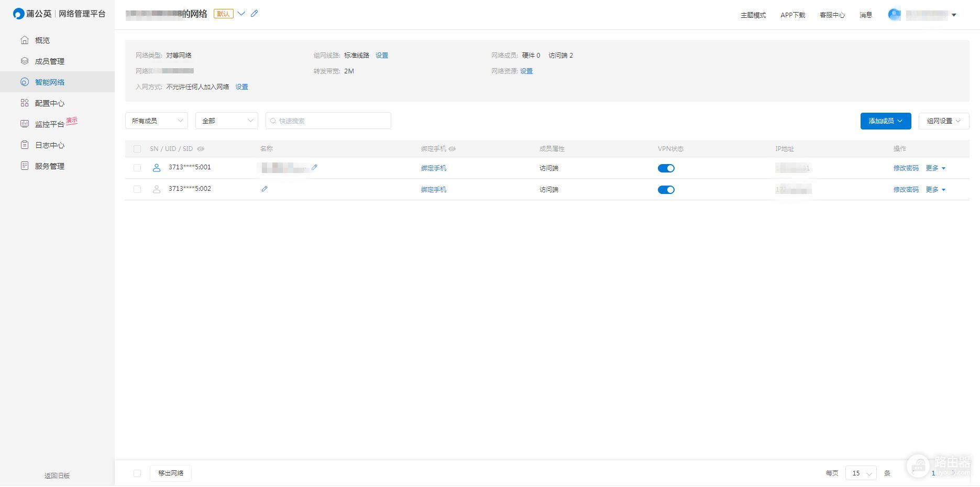The image size is (980, 487).
Task: Click the user icon of member 3713****5:001
Action: 156,168
